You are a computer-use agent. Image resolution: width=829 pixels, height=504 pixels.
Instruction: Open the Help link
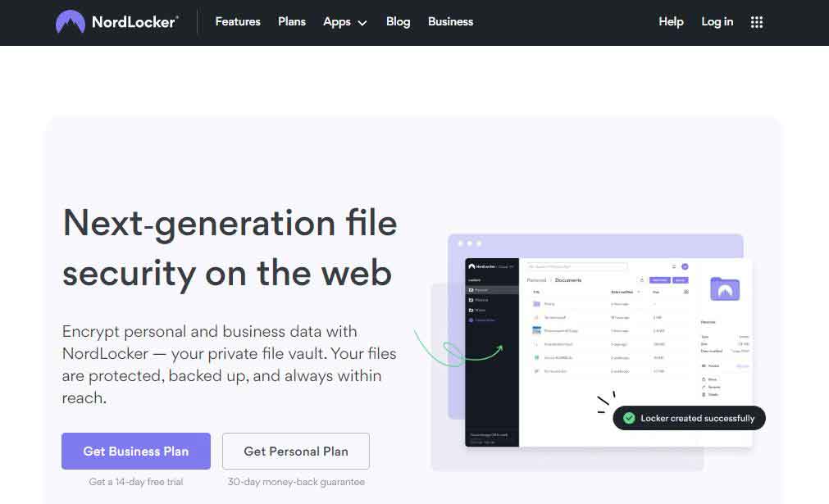click(x=671, y=22)
